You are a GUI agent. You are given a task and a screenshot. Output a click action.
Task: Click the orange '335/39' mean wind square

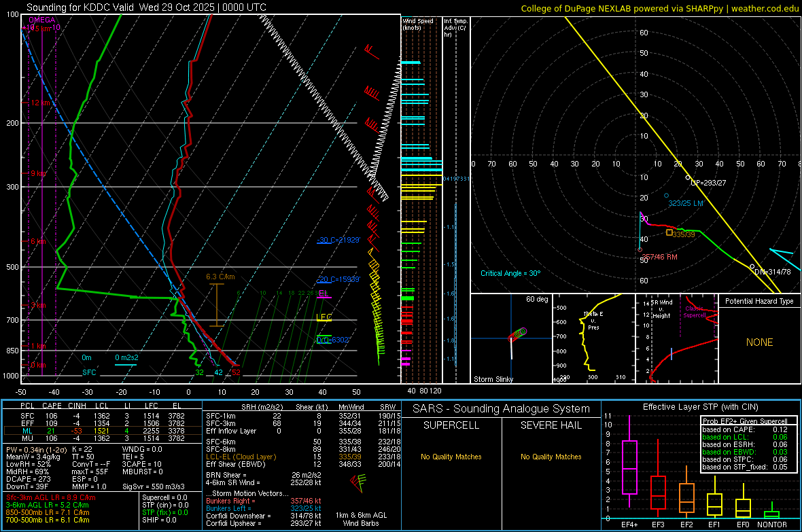click(x=669, y=233)
